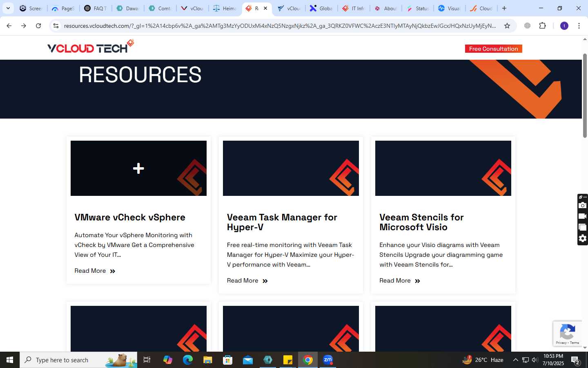The width and height of the screenshot is (588, 368).
Task: Open Veeam Stencils for Microsoft Visio title
Action: tap(421, 222)
